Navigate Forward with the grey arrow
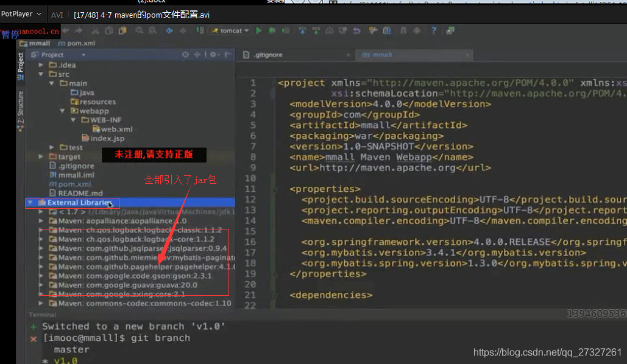The image size is (627, 364). point(183,31)
